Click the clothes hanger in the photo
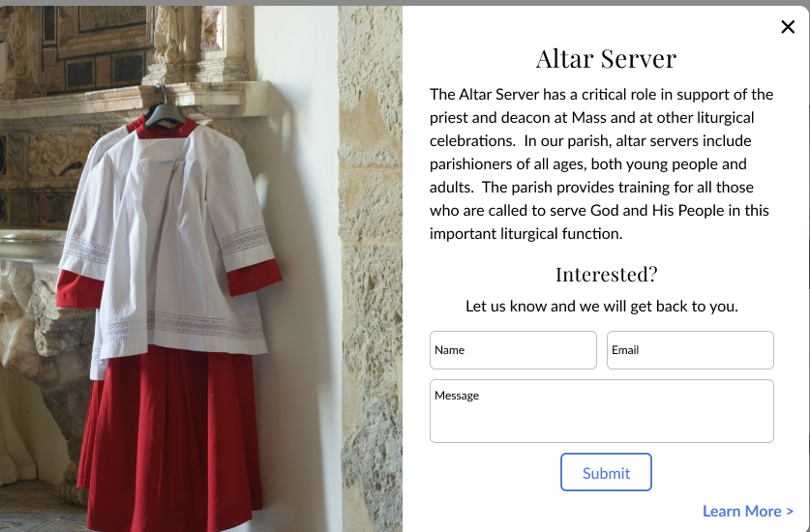The height and width of the screenshot is (532, 810). (x=165, y=110)
